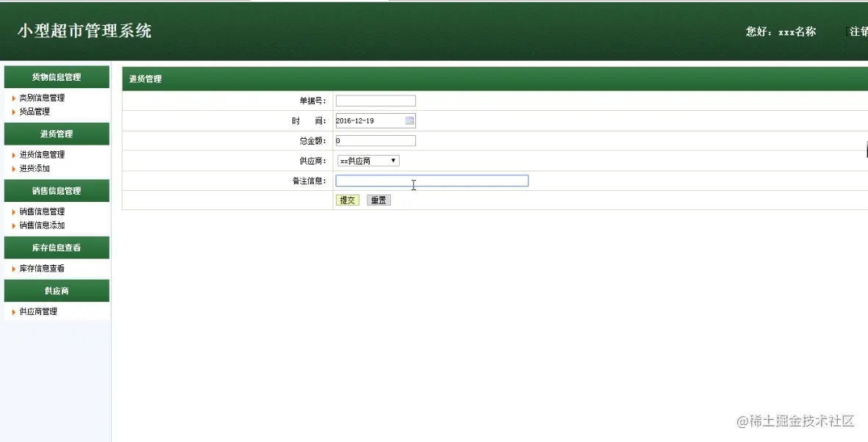Click the 注销 logout link in header
The height and width of the screenshot is (442, 868).
pyautogui.click(x=858, y=32)
